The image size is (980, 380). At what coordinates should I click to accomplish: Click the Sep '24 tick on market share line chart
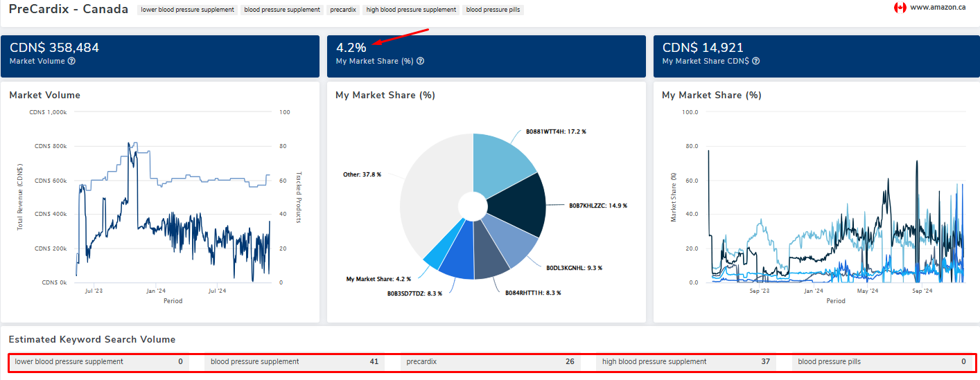coord(922,291)
